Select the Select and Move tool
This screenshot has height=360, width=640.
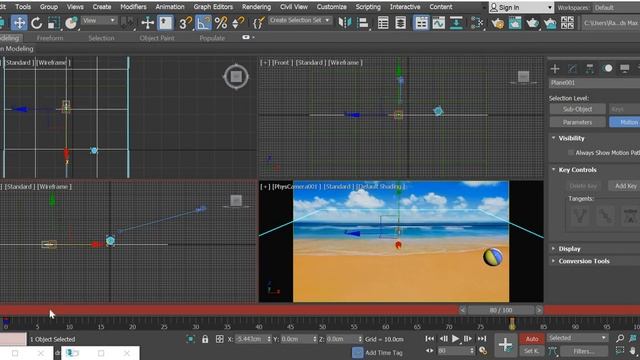[19, 23]
